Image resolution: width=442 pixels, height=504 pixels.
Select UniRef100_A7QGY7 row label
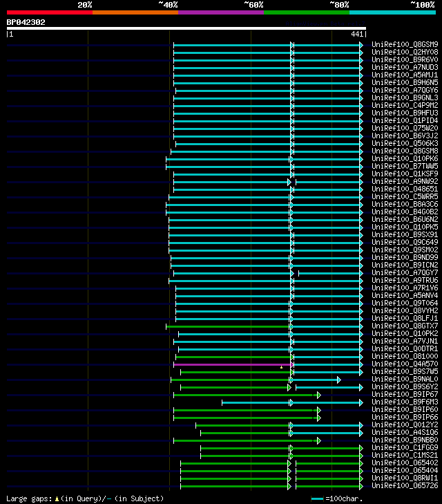point(405,272)
